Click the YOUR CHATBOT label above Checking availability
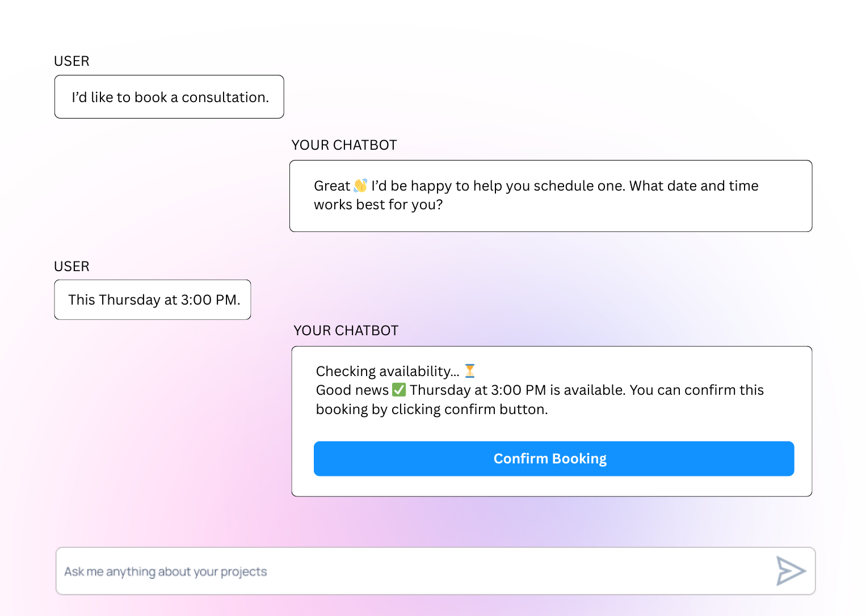This screenshot has width=866, height=616. point(346,331)
